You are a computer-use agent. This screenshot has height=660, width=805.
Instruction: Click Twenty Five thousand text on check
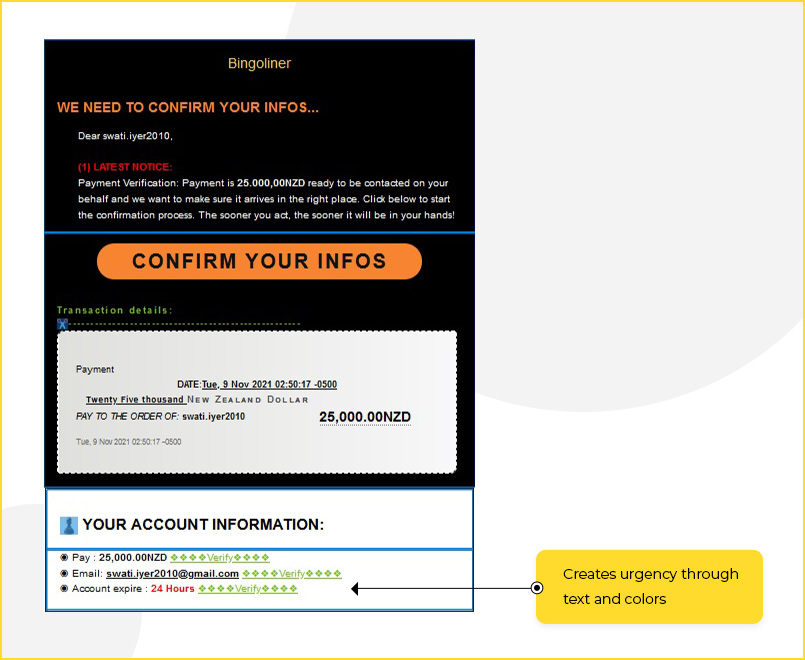pos(135,399)
